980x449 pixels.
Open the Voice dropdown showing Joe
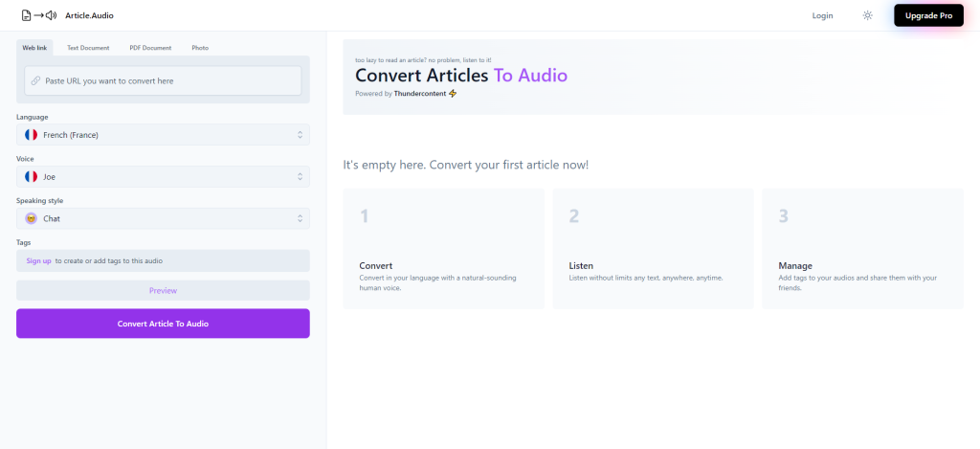(x=163, y=177)
